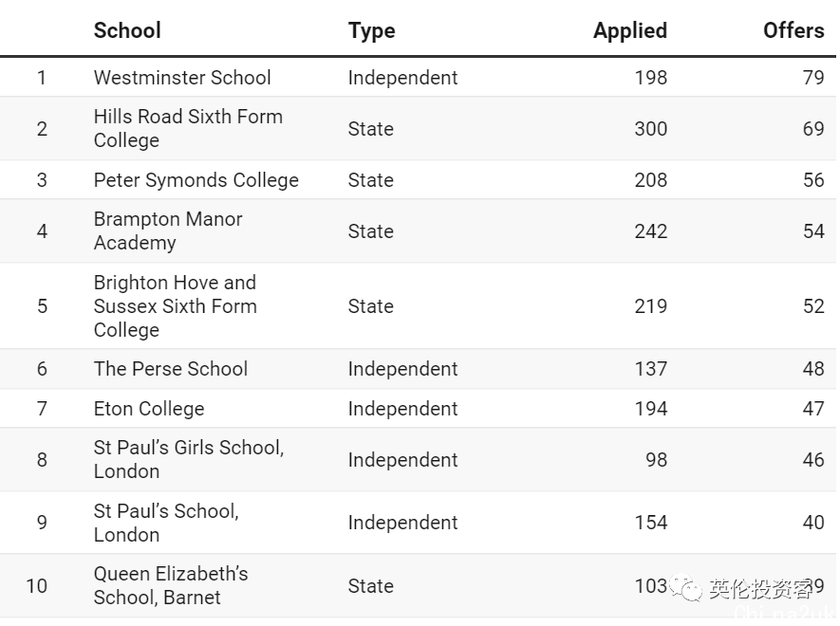Click rank number 5 cell
This screenshot has width=840, height=626.
pyautogui.click(x=42, y=306)
